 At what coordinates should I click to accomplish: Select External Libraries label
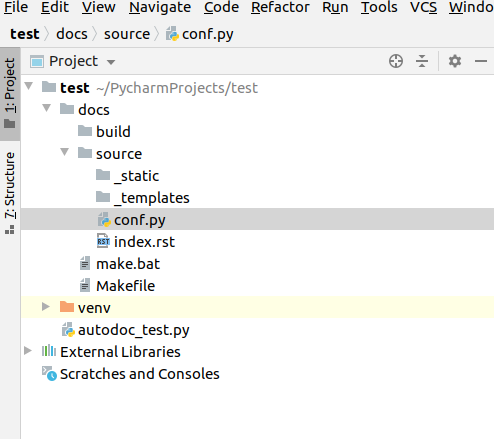pos(120,352)
